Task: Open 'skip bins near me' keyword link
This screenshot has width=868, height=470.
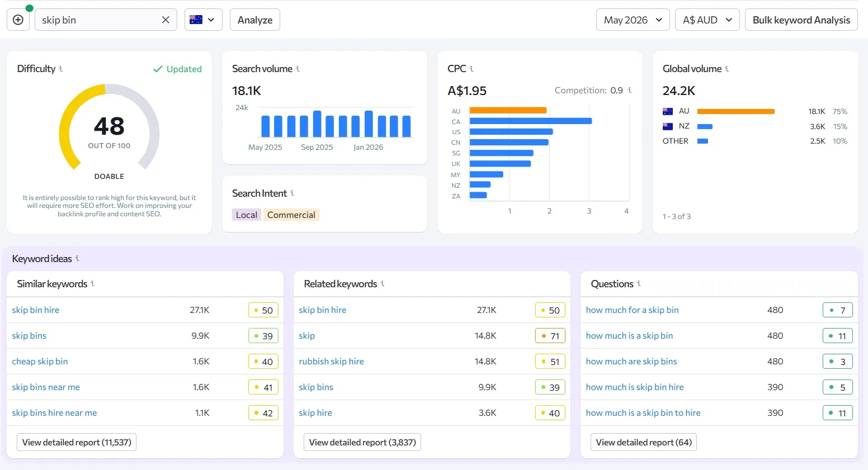Action: point(46,387)
